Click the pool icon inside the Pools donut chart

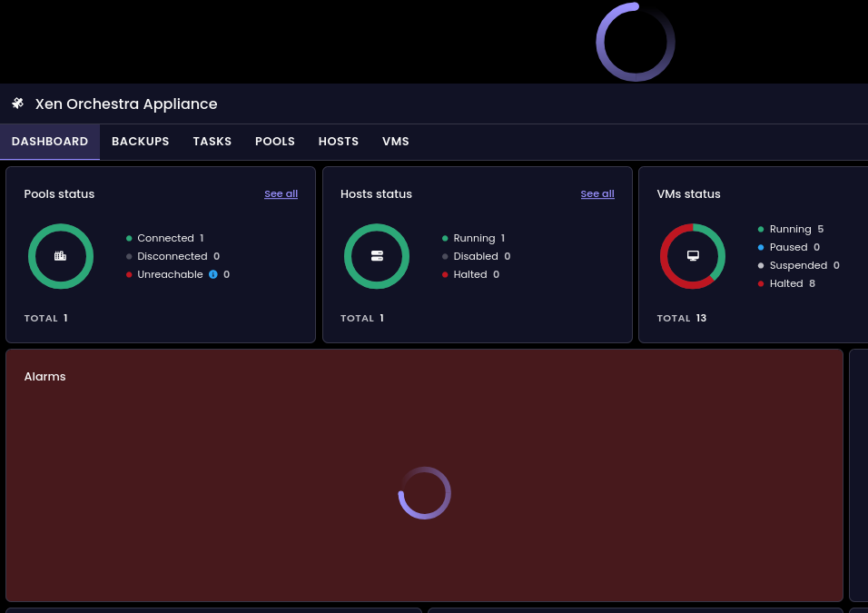[x=61, y=256]
